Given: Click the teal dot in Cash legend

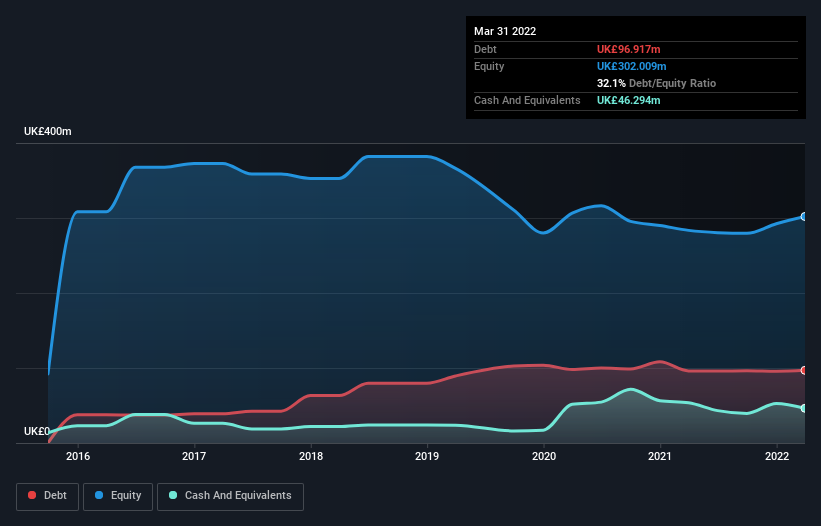Looking at the screenshot, I should click(x=173, y=495).
